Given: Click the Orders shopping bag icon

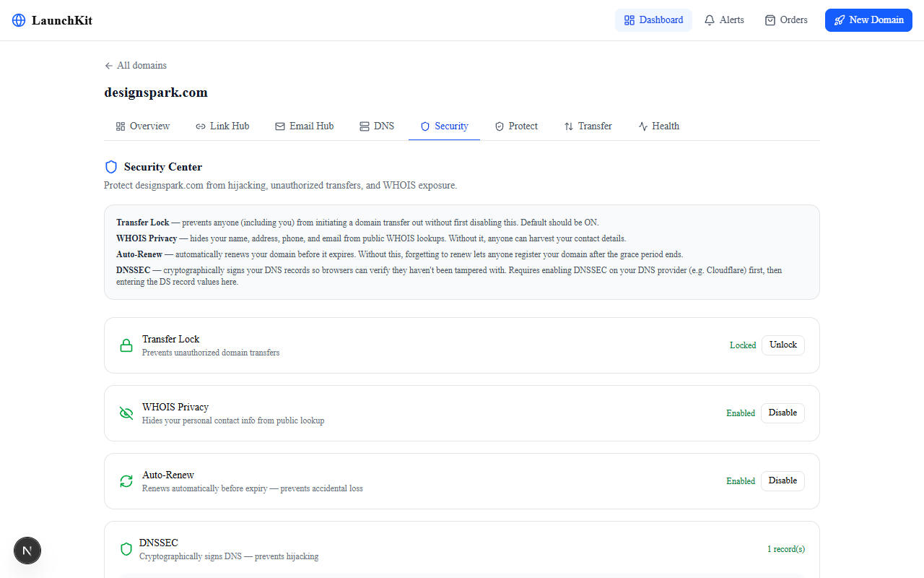Looking at the screenshot, I should (x=770, y=20).
